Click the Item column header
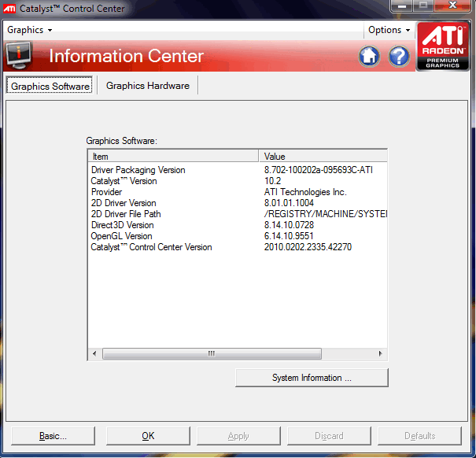Image resolution: width=476 pixels, height=458 pixels. coord(173,156)
